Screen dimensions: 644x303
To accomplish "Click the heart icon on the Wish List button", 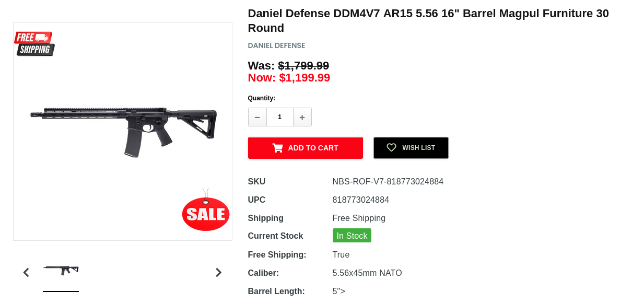I will point(391,148).
